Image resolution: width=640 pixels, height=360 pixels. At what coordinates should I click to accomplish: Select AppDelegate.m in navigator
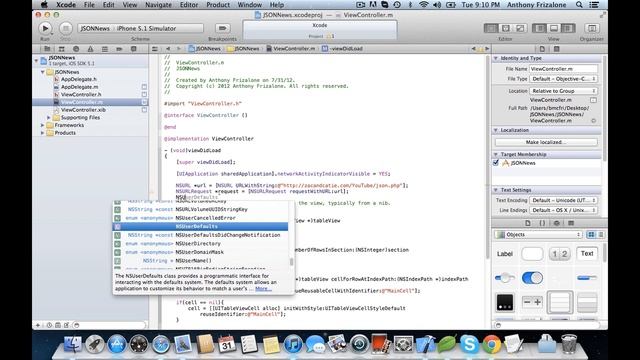(79, 87)
